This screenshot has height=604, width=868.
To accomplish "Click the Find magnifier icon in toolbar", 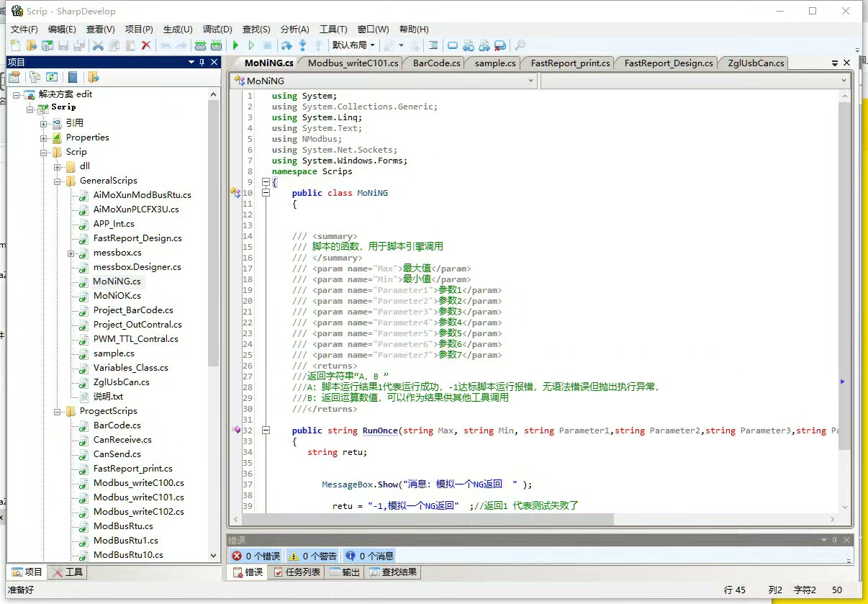I will (520, 45).
